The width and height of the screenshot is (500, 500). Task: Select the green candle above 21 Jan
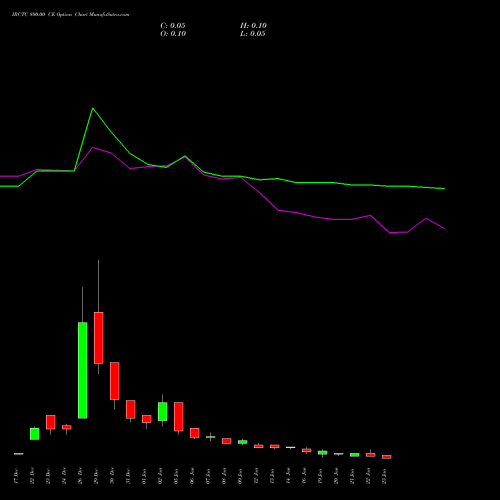[355, 455]
